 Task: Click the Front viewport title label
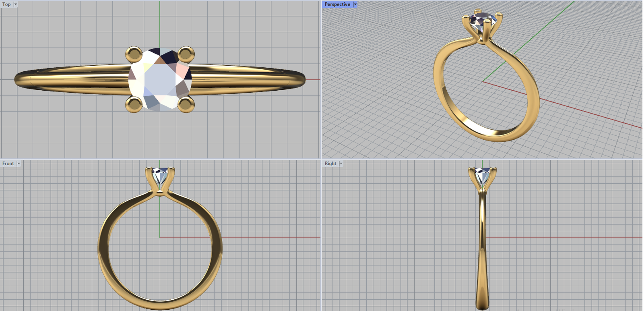(x=8, y=164)
